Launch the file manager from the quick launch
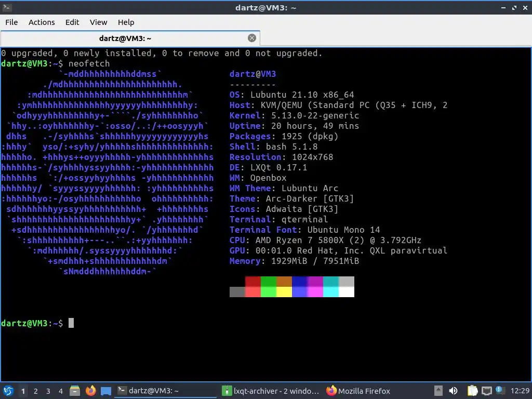Screen dimensions: 532x399 point(75,391)
